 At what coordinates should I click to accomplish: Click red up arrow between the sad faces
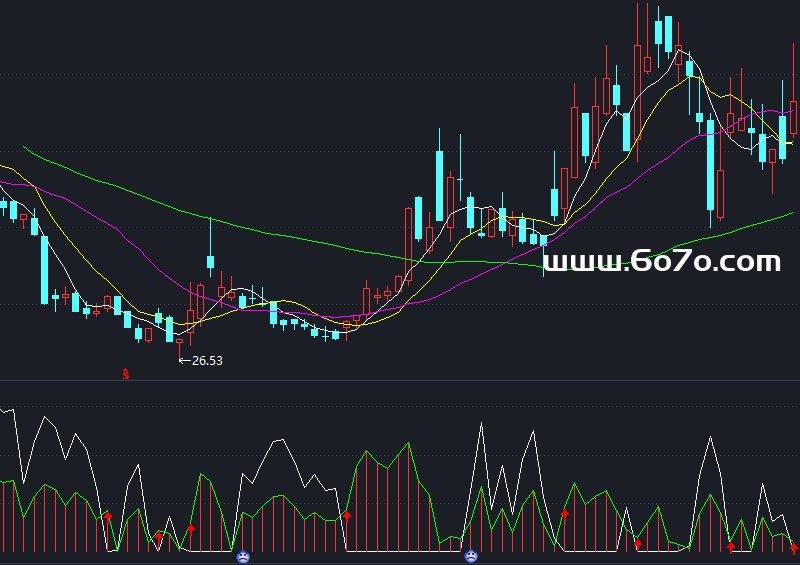tap(347, 515)
